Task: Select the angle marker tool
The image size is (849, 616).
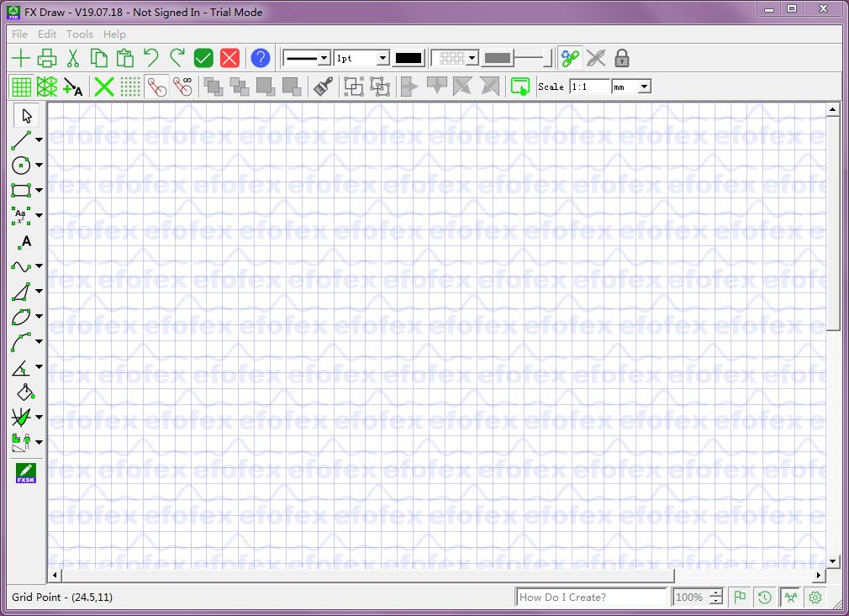Action: click(x=21, y=367)
